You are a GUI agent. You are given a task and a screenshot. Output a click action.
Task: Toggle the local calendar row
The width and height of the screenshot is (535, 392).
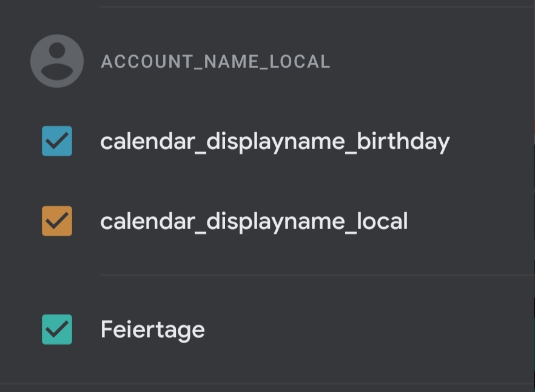tap(267, 221)
